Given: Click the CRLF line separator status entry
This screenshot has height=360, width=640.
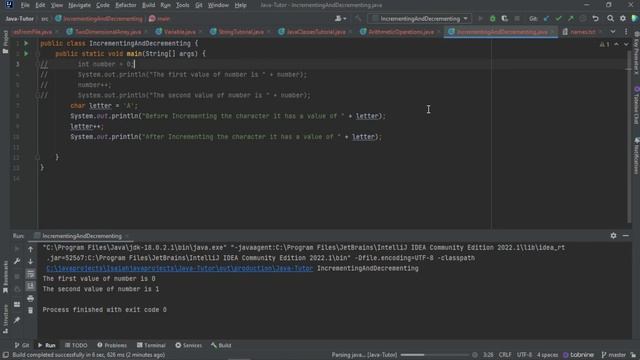Looking at the screenshot, I should [x=505, y=355].
